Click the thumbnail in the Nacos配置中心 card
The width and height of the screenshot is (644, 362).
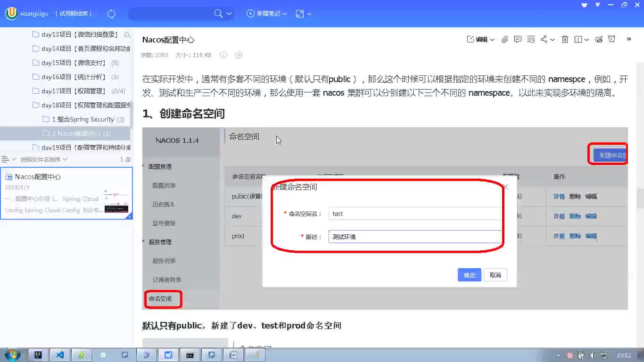(116, 202)
